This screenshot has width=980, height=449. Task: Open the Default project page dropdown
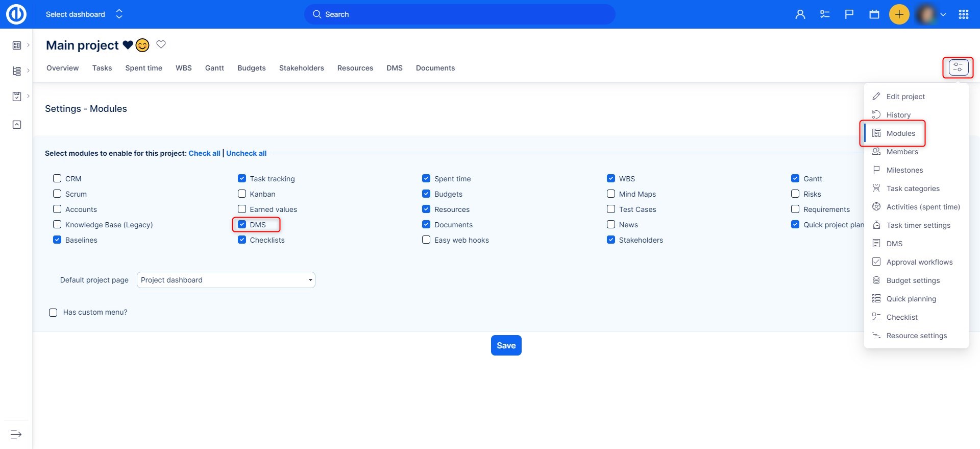click(x=226, y=280)
